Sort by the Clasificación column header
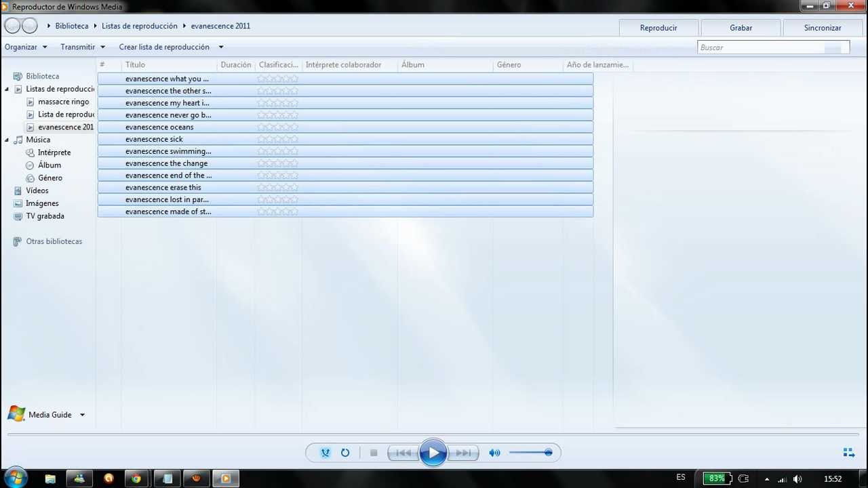 point(278,64)
